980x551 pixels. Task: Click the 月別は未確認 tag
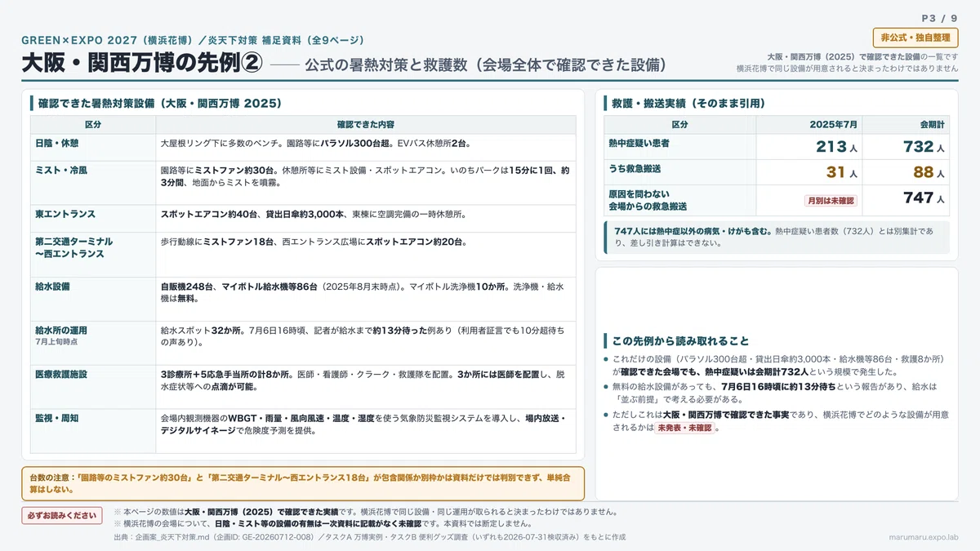[x=830, y=200]
